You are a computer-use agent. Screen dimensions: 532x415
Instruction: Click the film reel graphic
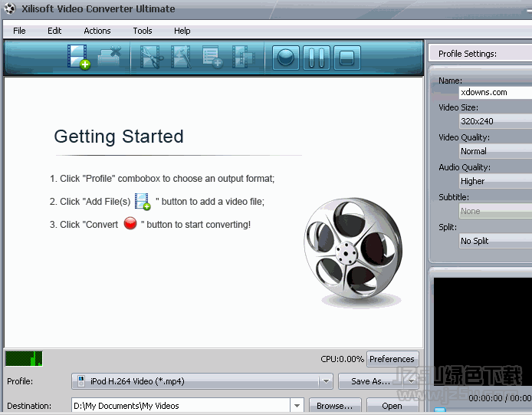coord(353,249)
